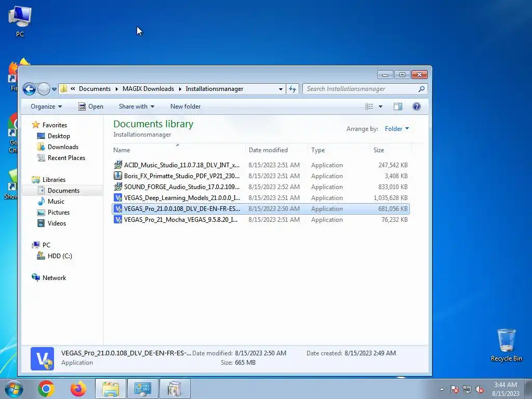The width and height of the screenshot is (532, 399).
Task: Click the search magnifier icon
Action: [x=421, y=89]
